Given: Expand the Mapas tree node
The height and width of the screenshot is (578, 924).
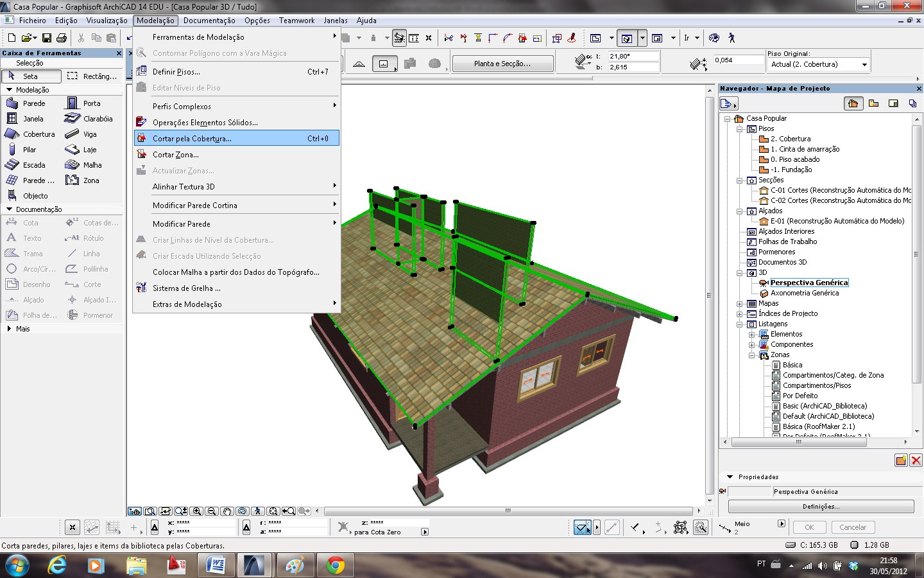Looking at the screenshot, I should coord(740,303).
